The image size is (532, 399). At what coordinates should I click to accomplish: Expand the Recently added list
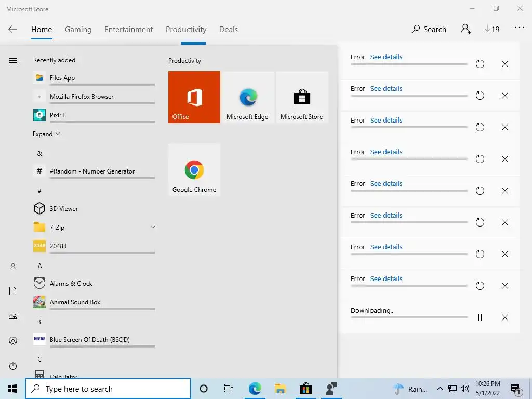(x=46, y=134)
